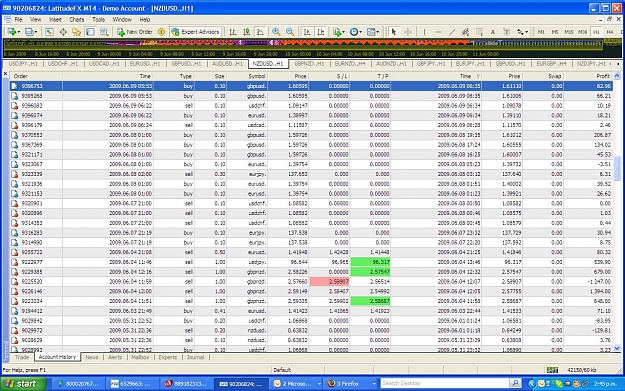Click the Zoom In magnifier icon

pos(276,32)
